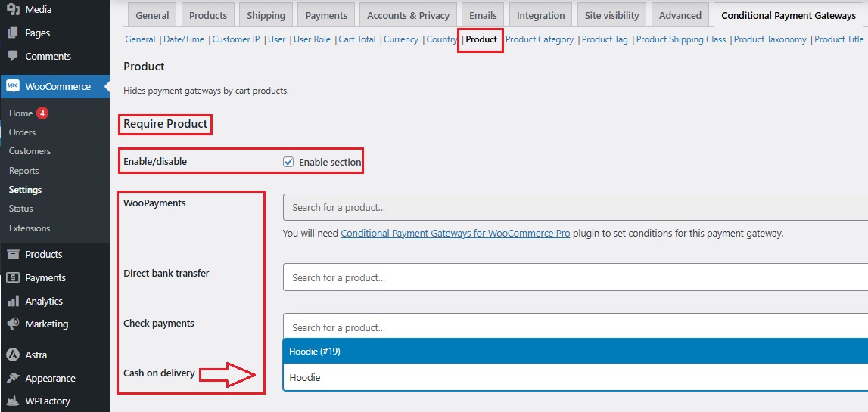The image size is (868, 412).
Task: Click the Check payments label
Action: [x=159, y=323]
